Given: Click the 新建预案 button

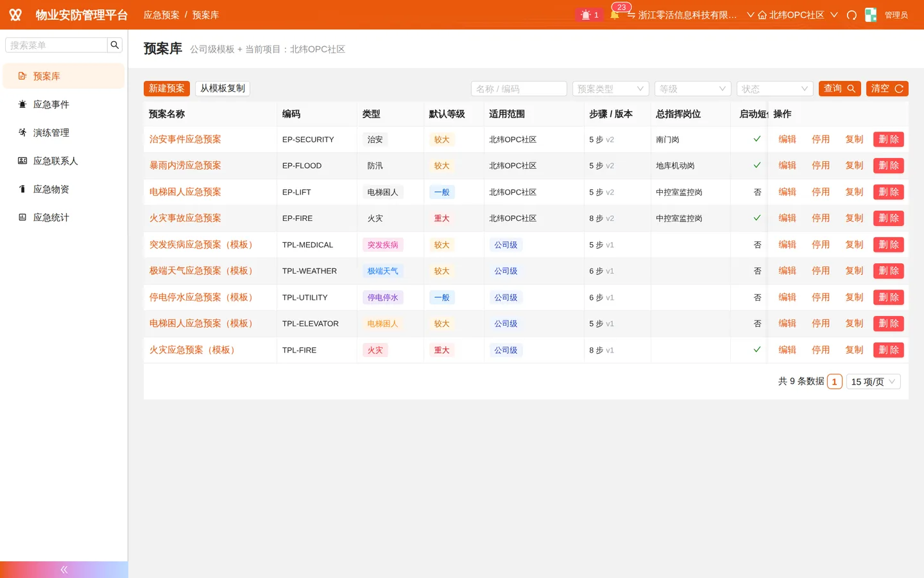Looking at the screenshot, I should pos(167,89).
